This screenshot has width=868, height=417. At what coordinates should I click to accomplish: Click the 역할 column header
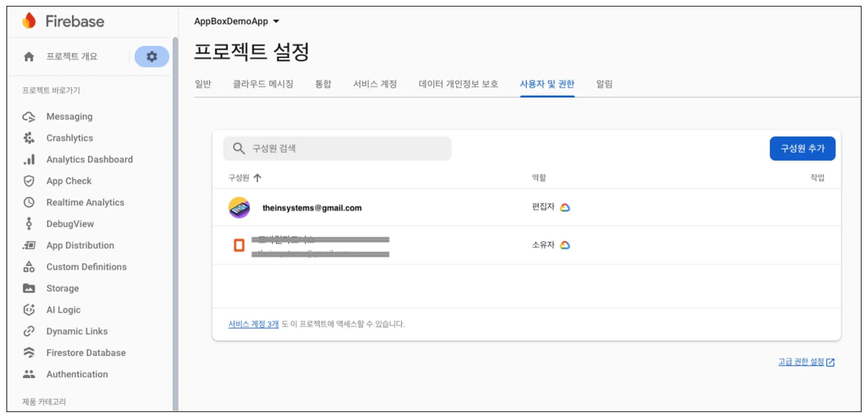[539, 178]
